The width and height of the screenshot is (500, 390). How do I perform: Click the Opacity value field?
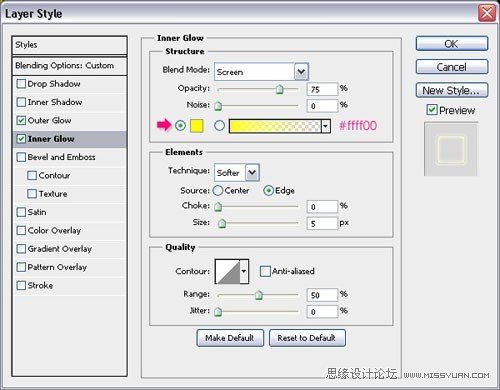[x=322, y=89]
